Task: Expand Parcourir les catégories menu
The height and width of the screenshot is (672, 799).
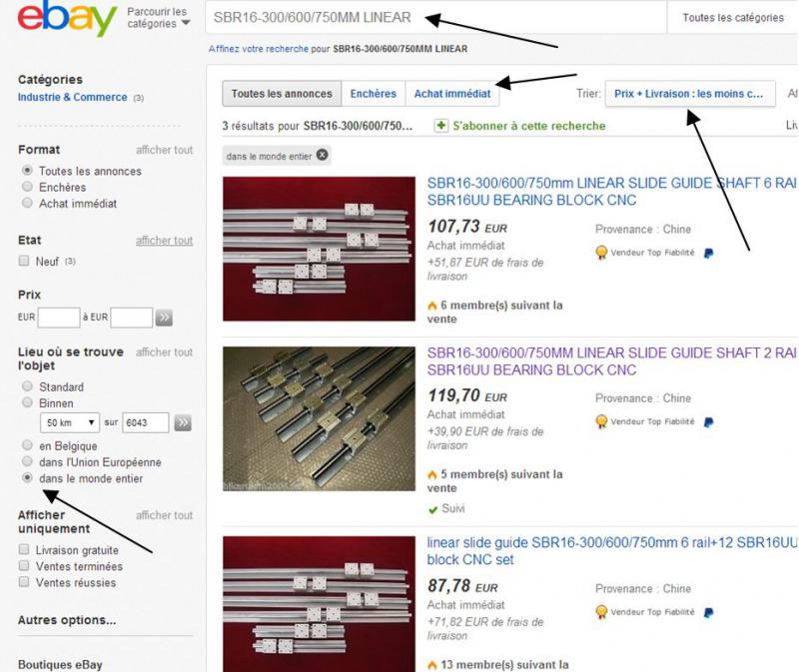Action: click(159, 18)
